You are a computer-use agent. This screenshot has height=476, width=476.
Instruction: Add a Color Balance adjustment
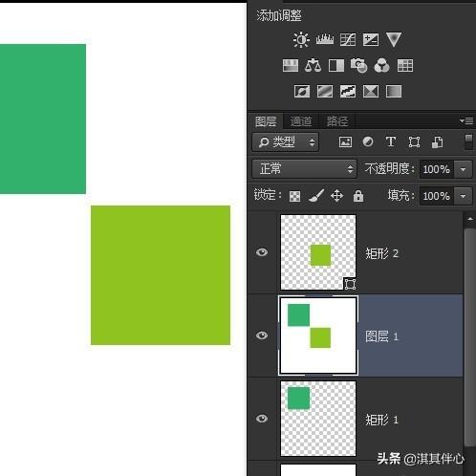[x=313, y=65]
